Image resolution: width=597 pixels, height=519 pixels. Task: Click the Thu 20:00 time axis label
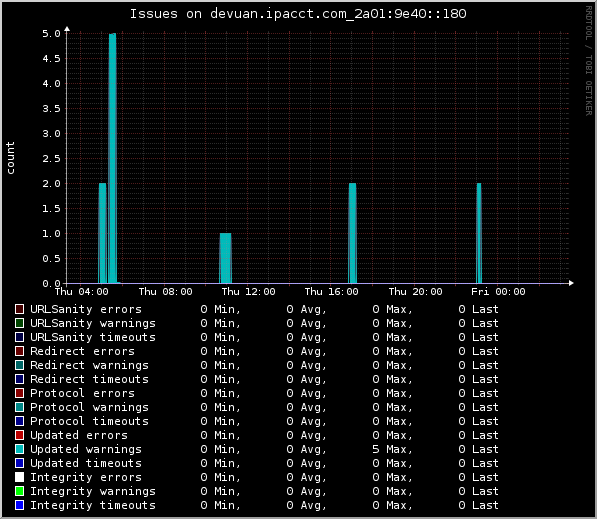[415, 292]
